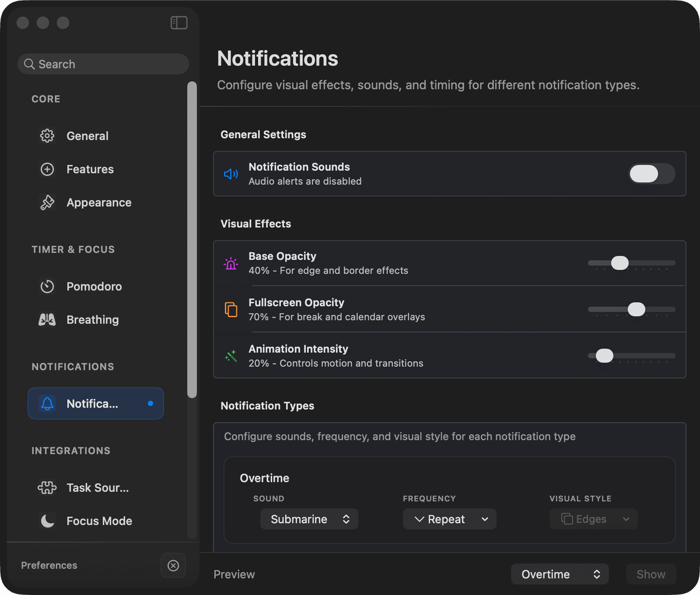700x595 pixels.
Task: Click the Appearance paintbrush icon
Action: (47, 203)
